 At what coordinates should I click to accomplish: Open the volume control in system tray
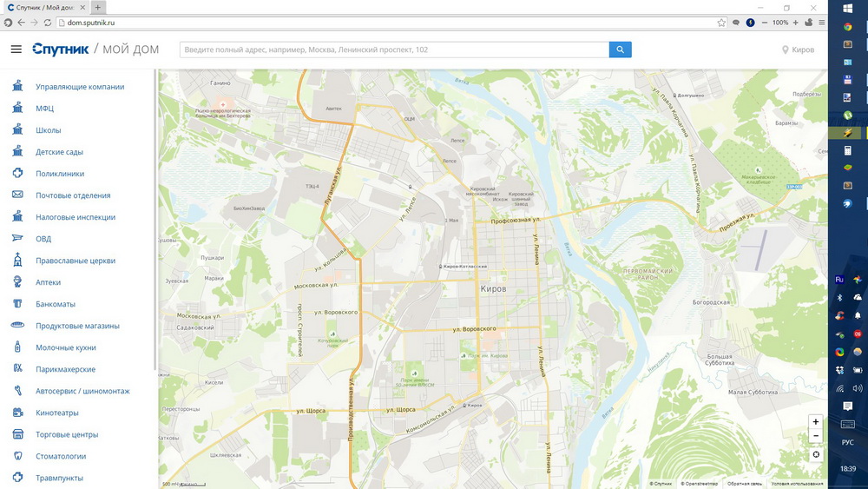[858, 388]
